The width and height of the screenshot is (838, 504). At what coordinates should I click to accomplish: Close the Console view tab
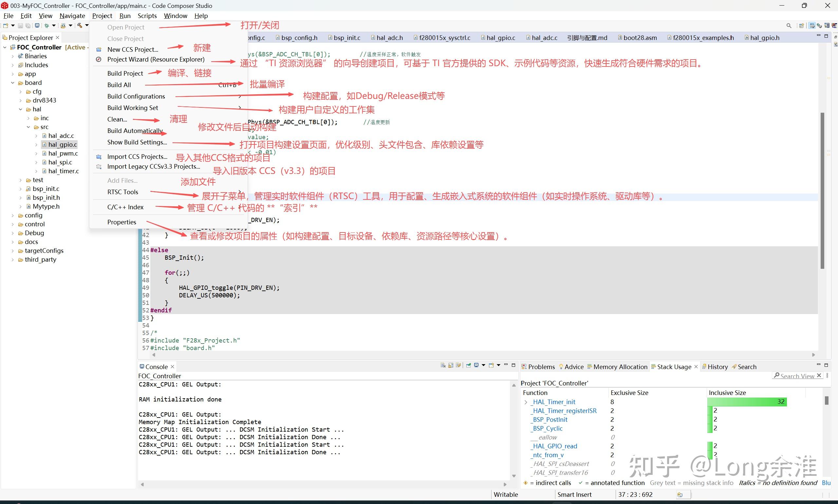tap(172, 367)
